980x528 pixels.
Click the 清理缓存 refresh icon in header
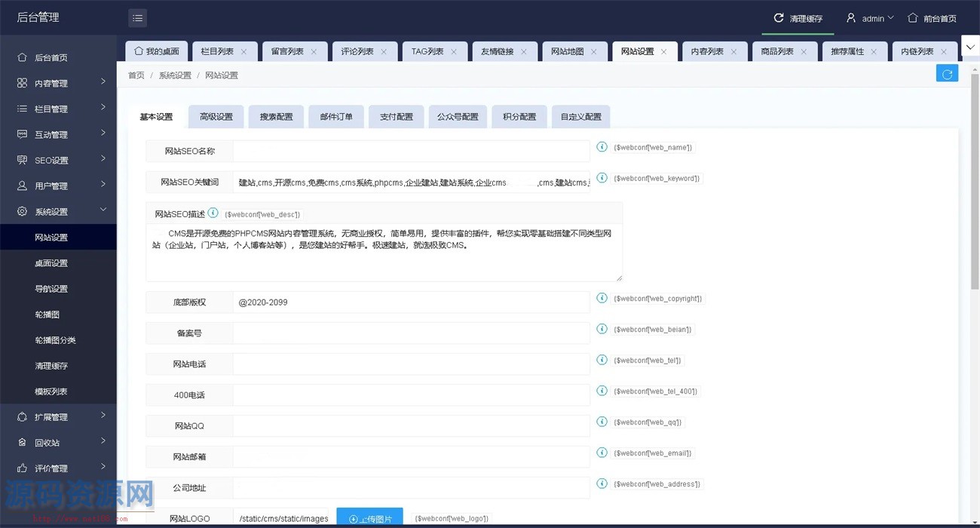point(779,18)
